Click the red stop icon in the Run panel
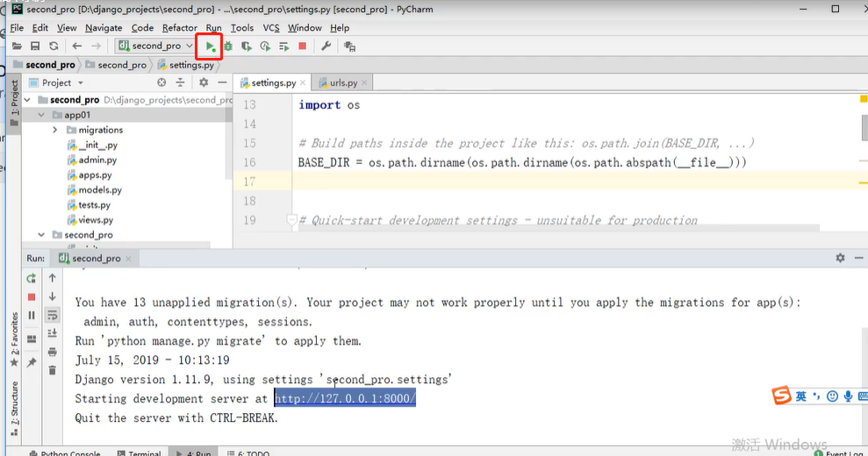 pos(32,297)
